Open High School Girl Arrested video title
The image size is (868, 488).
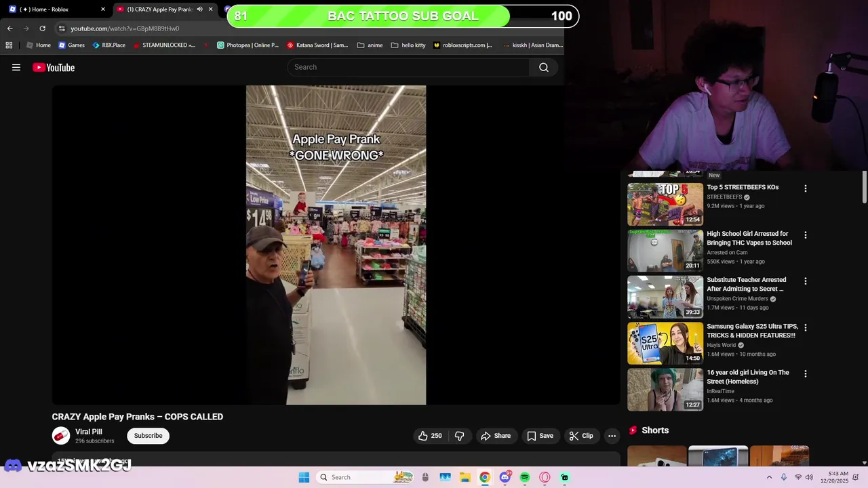pyautogui.click(x=749, y=238)
